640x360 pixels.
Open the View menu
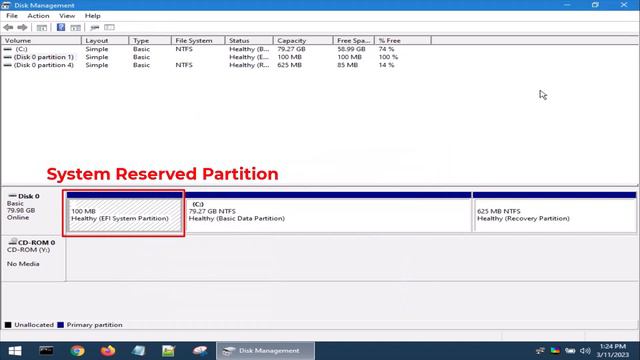coord(67,16)
